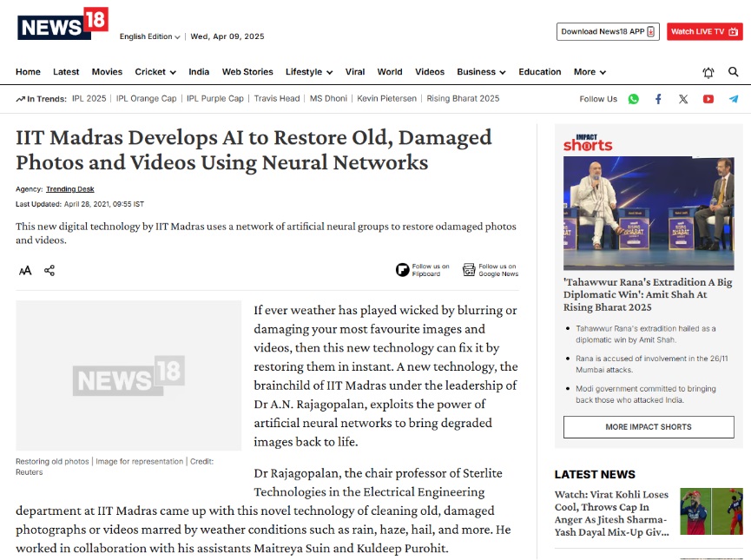Image resolution: width=751 pixels, height=560 pixels.
Task: Open the Web Stories section
Action: [x=247, y=72]
